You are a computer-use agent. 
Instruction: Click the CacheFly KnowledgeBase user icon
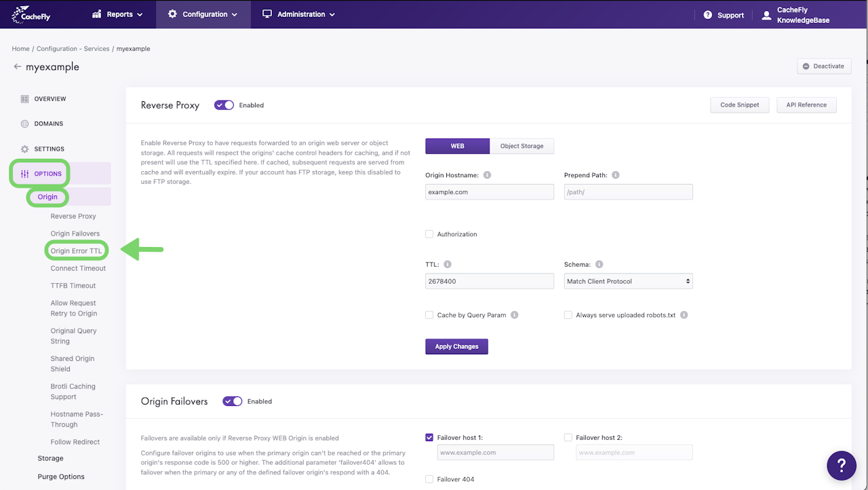click(766, 15)
